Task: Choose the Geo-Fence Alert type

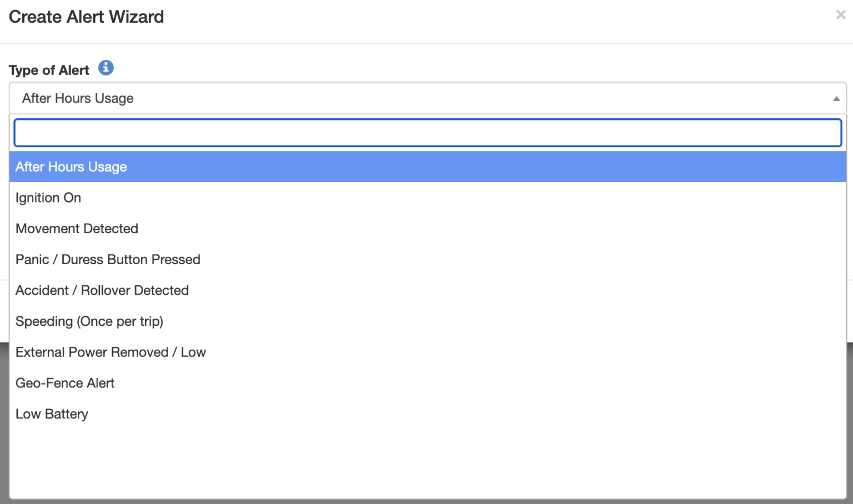Action: [65, 384]
